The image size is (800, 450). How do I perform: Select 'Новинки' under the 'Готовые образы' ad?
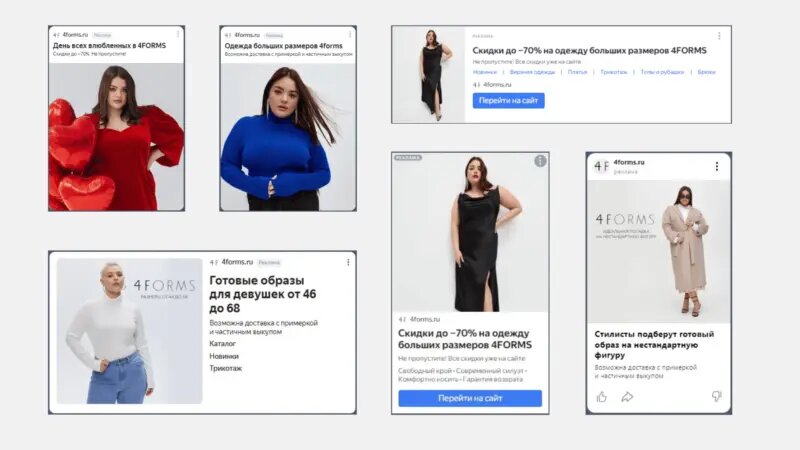(x=224, y=356)
